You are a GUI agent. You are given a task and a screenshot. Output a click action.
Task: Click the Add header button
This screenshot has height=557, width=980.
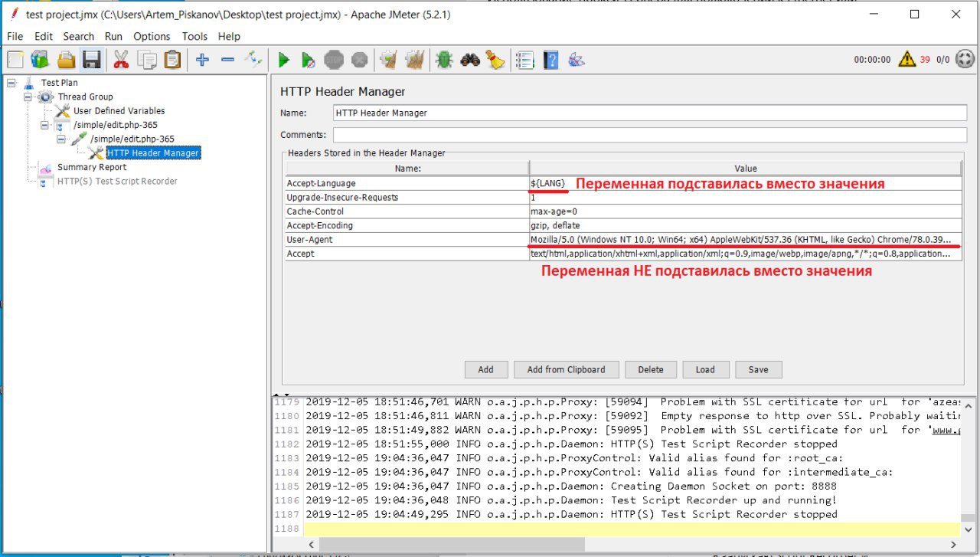coord(486,369)
